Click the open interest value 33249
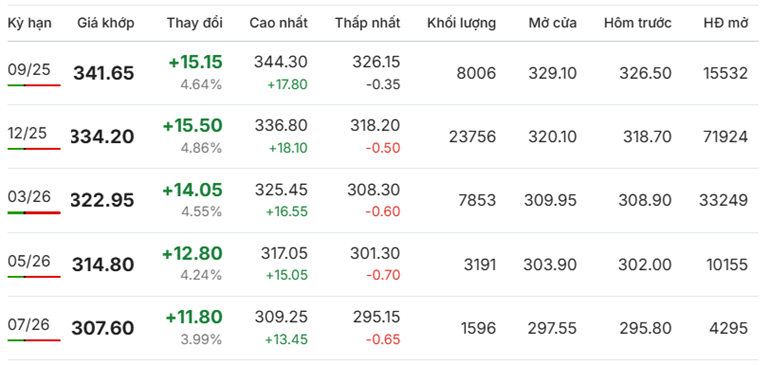Viewport: 770px width, 365px height. click(723, 200)
